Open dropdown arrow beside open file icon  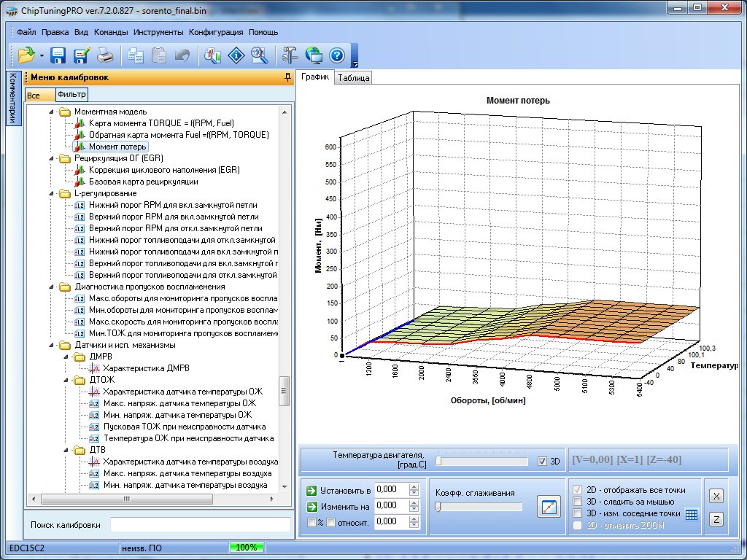tap(42, 55)
